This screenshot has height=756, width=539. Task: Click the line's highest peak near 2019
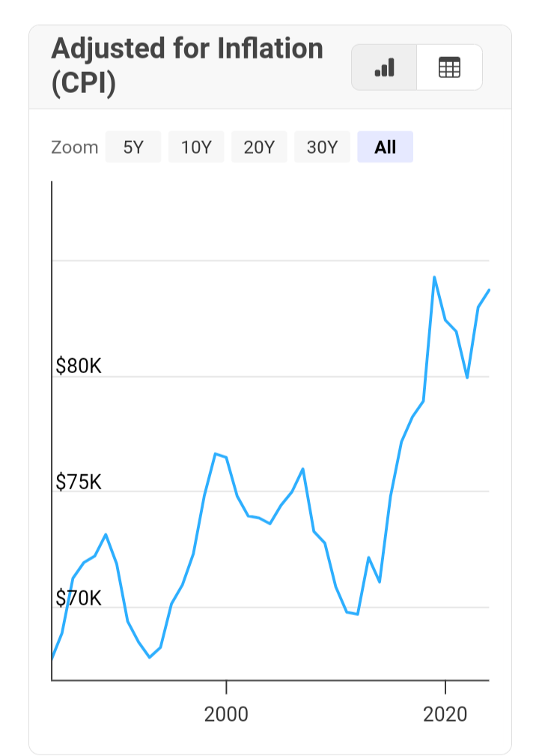pyautogui.click(x=434, y=277)
